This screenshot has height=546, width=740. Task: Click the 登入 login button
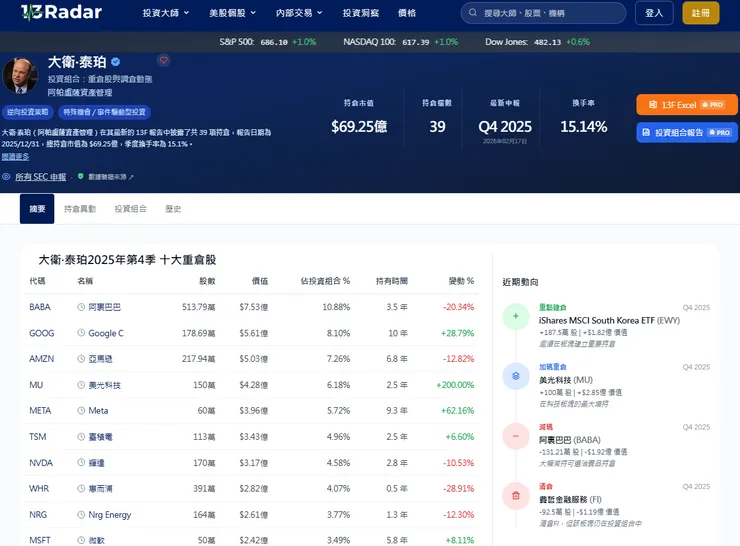(654, 13)
